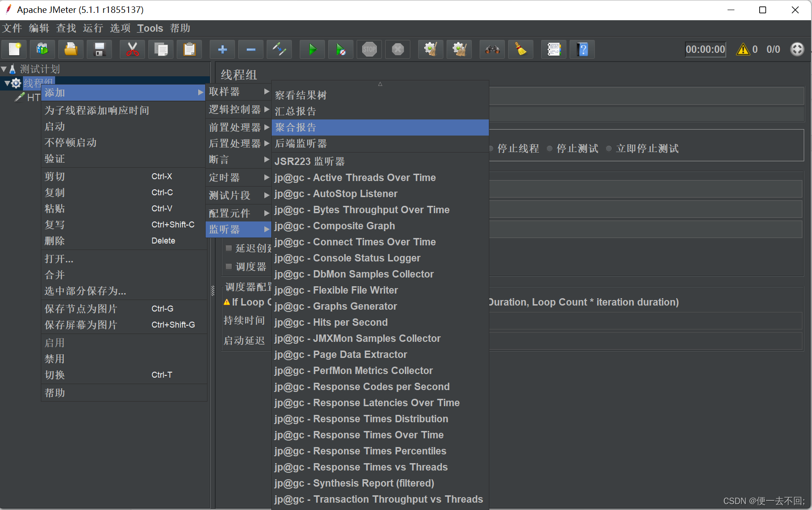Image resolution: width=812 pixels, height=510 pixels.
Task: Open the Tools menu
Action: pyautogui.click(x=150, y=28)
